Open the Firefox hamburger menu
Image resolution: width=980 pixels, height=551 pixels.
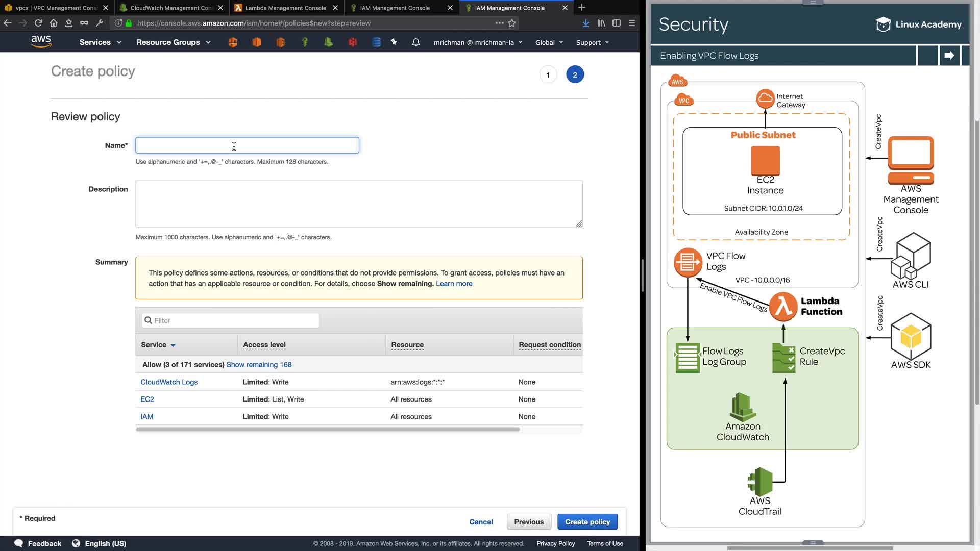click(632, 23)
